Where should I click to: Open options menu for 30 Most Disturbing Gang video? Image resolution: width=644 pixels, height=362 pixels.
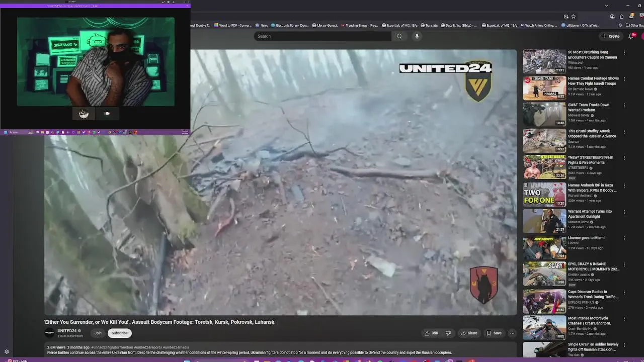(x=624, y=52)
